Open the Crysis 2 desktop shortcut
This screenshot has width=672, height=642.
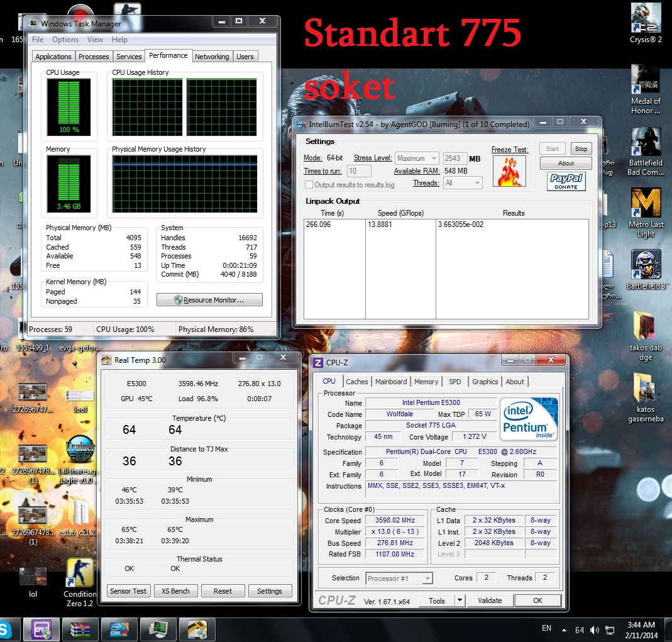[x=646, y=21]
